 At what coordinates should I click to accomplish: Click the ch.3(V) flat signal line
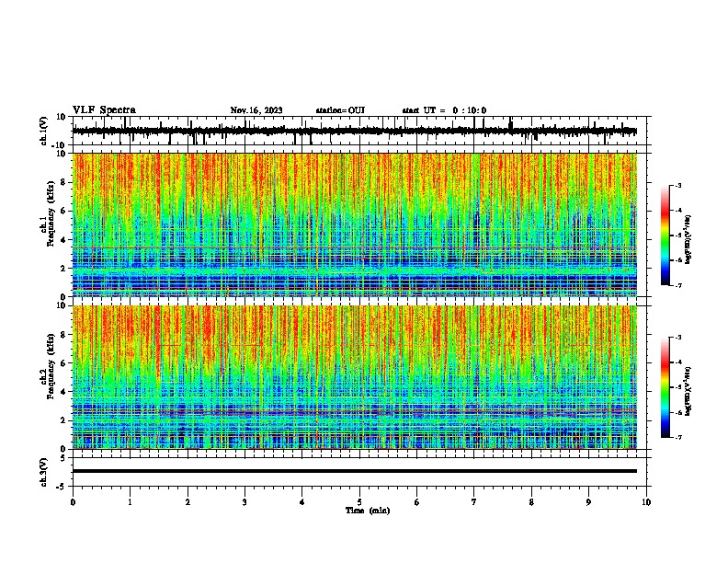355,471
